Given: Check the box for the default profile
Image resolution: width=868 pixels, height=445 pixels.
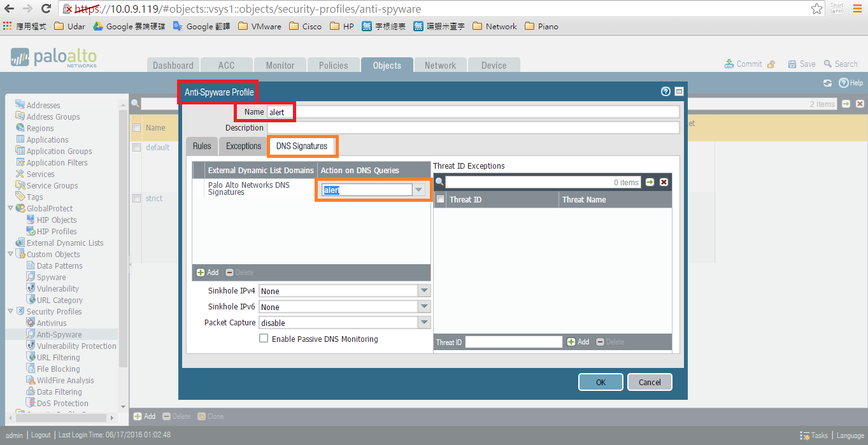Looking at the screenshot, I should (x=136, y=147).
